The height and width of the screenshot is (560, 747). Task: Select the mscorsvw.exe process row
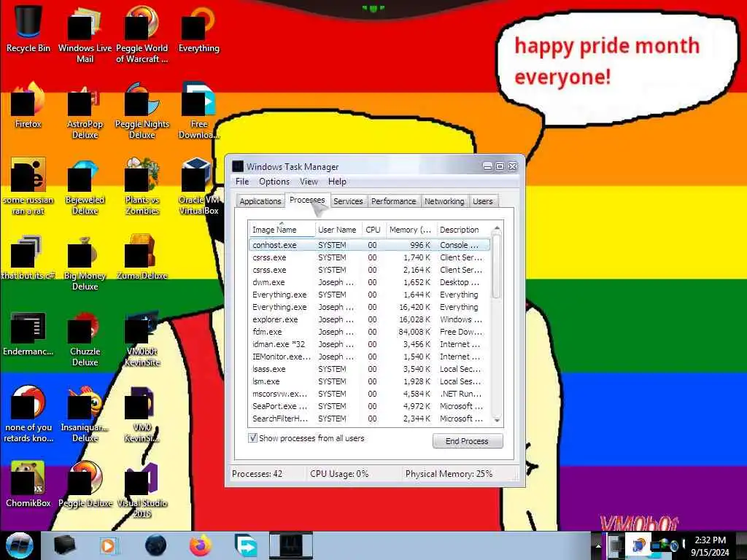[369, 393]
